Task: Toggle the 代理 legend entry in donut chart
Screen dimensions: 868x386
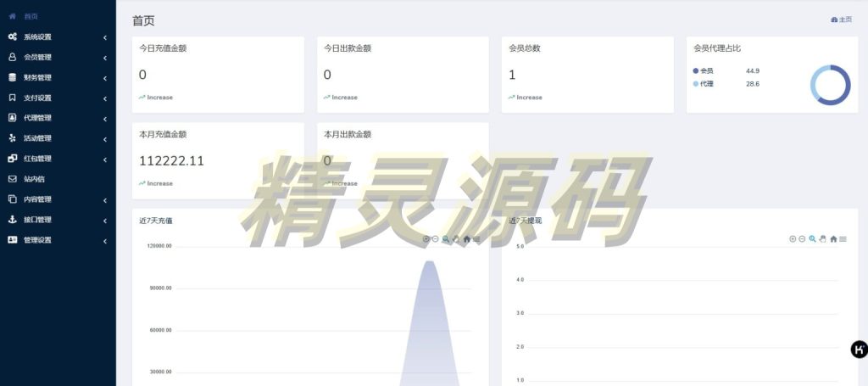Action: 703,84
